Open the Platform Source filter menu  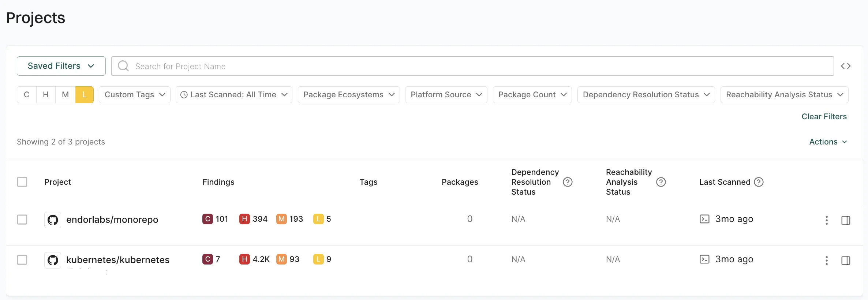tap(446, 95)
